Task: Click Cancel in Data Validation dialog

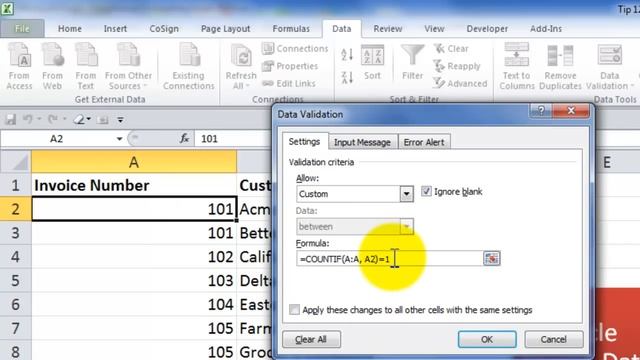Action: [553, 339]
